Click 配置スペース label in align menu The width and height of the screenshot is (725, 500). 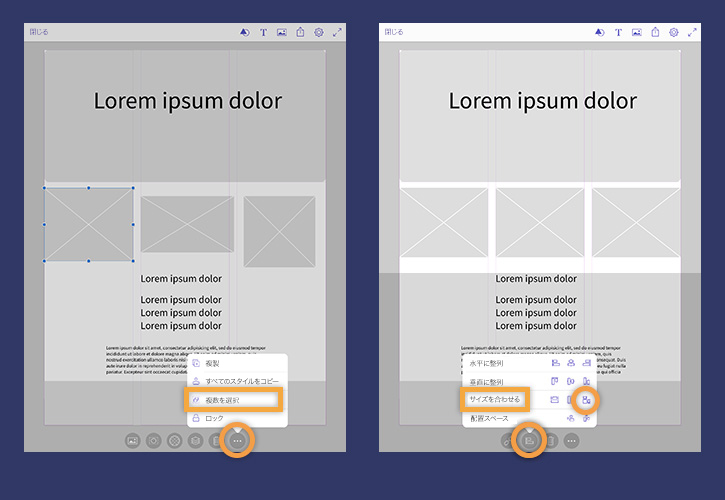489,418
